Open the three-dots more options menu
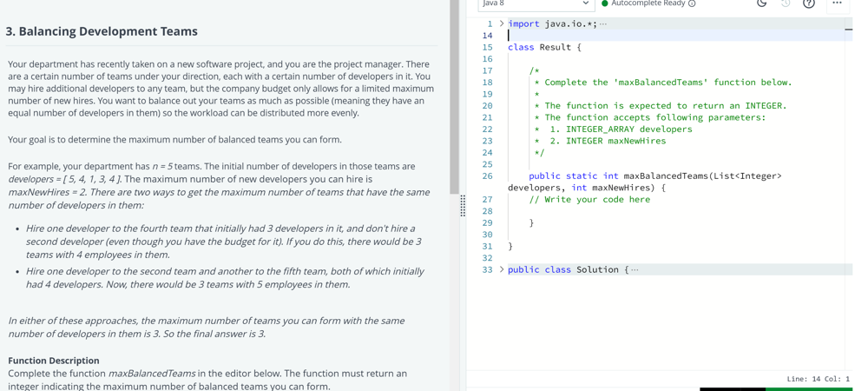The image size is (868, 391). [x=837, y=3]
